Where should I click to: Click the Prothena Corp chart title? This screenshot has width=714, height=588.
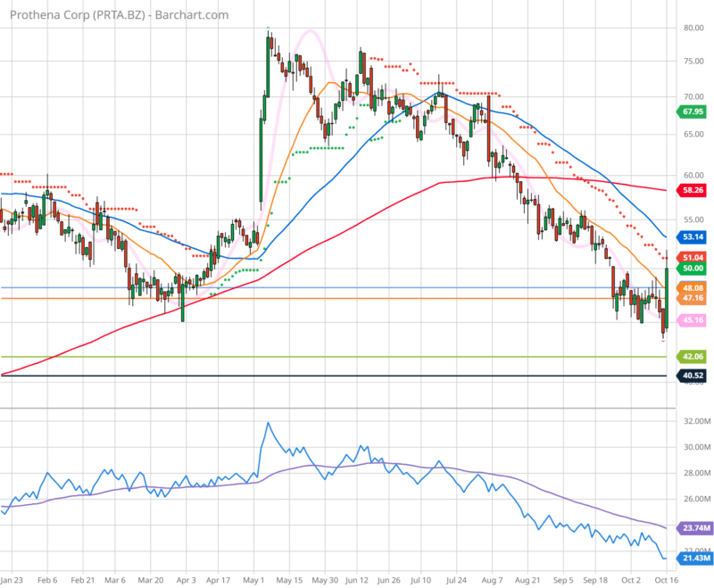(120, 15)
